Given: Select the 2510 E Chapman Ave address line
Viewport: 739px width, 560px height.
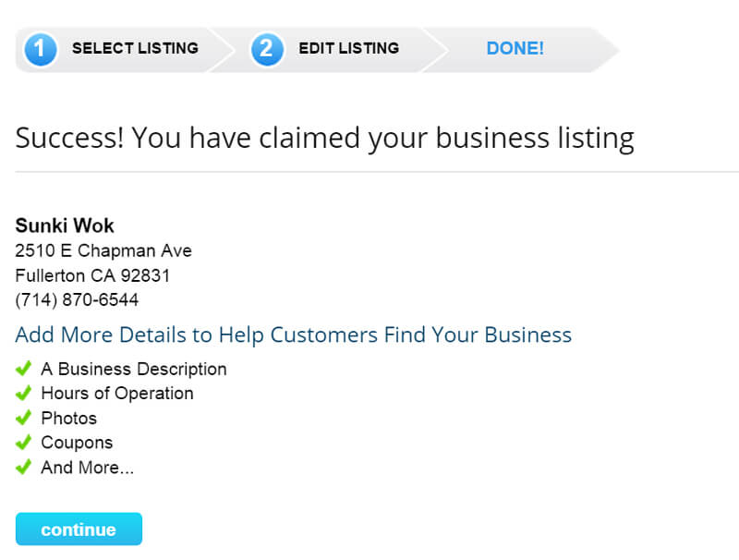Looking at the screenshot, I should tap(103, 250).
